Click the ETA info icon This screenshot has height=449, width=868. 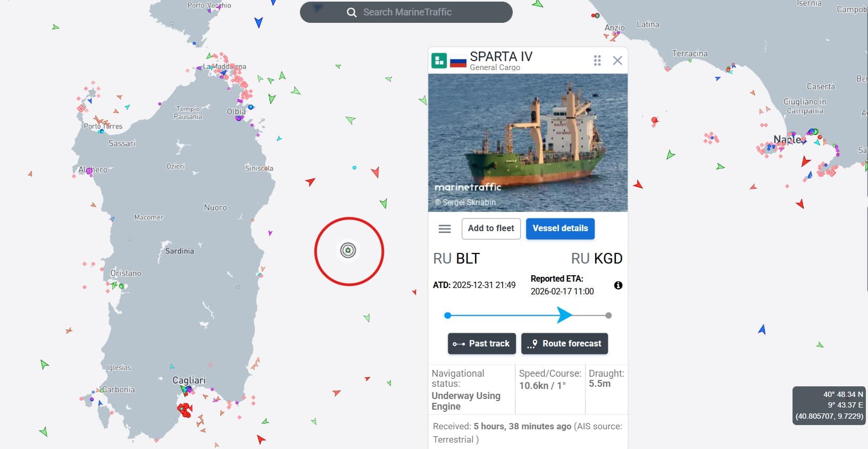(618, 285)
